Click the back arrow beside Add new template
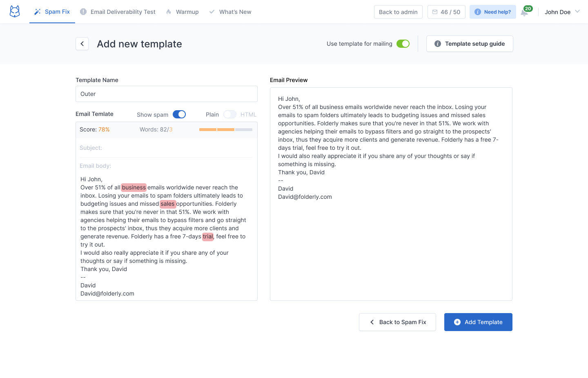 click(x=82, y=44)
